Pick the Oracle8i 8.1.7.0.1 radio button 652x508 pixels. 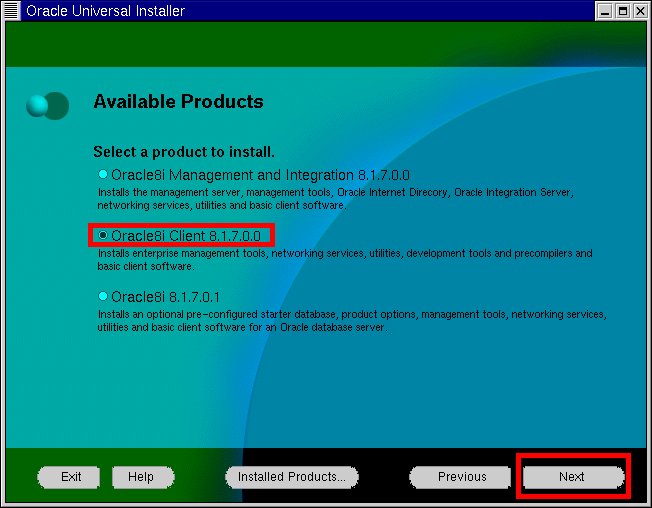(x=102, y=296)
